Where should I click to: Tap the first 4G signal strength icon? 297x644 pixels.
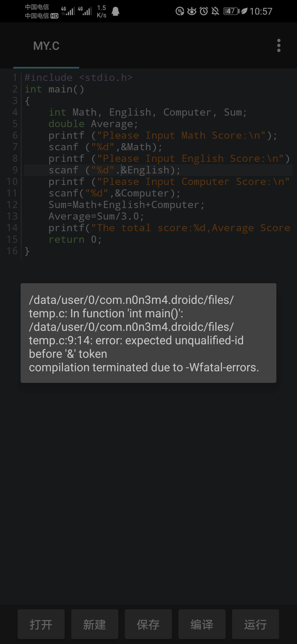(68, 11)
